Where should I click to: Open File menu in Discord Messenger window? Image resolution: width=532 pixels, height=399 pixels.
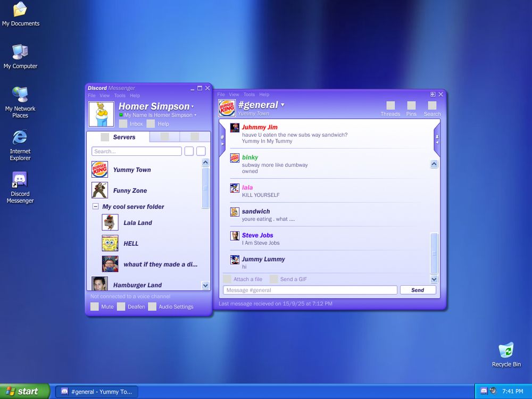coord(92,96)
